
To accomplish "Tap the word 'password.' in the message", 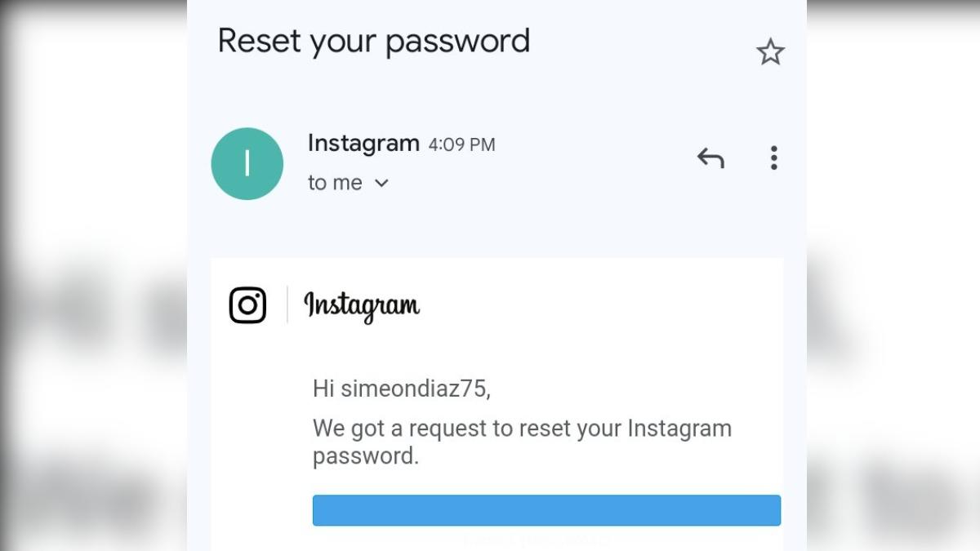I will 366,456.
